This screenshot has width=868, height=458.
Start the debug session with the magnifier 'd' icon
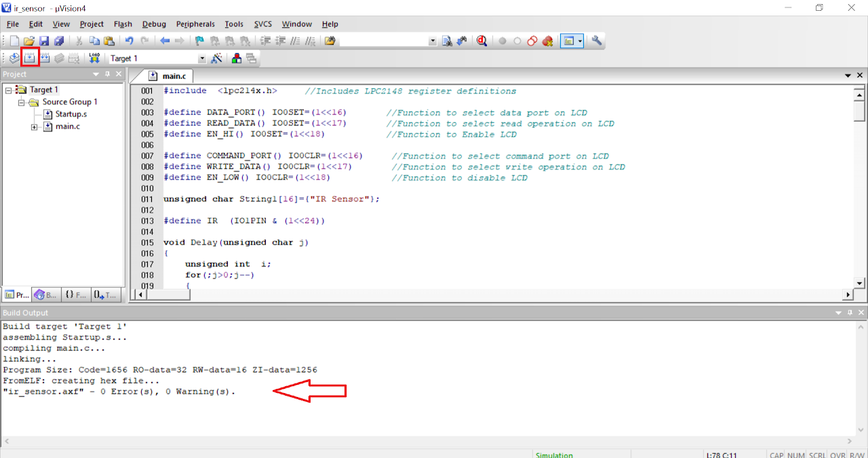[481, 41]
